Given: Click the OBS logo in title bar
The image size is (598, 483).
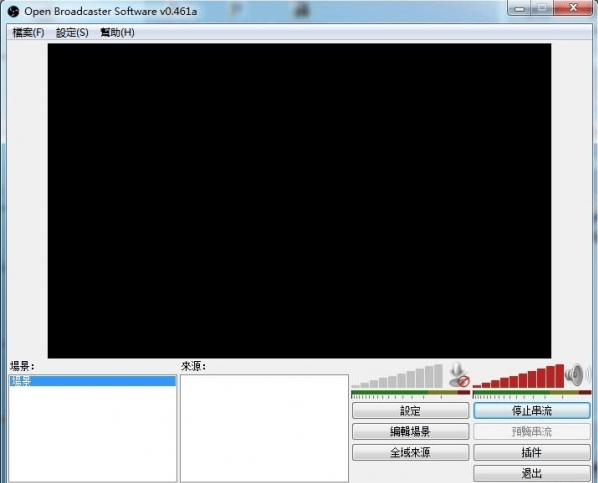Looking at the screenshot, I should pos(13,11).
